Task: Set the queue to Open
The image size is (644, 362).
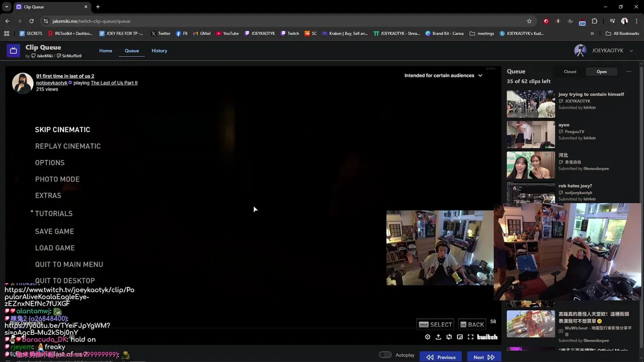Action: (x=602, y=71)
